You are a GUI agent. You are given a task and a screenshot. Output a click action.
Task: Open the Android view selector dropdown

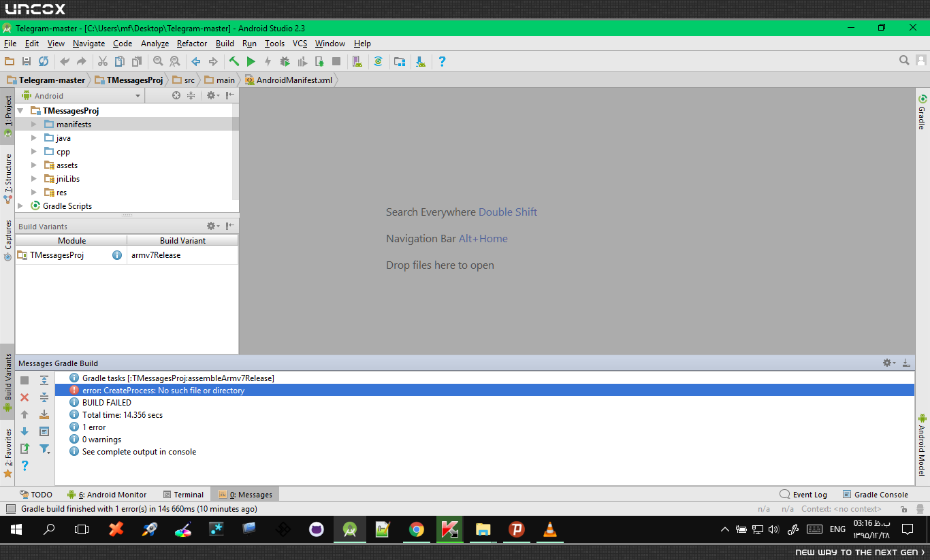(81, 96)
